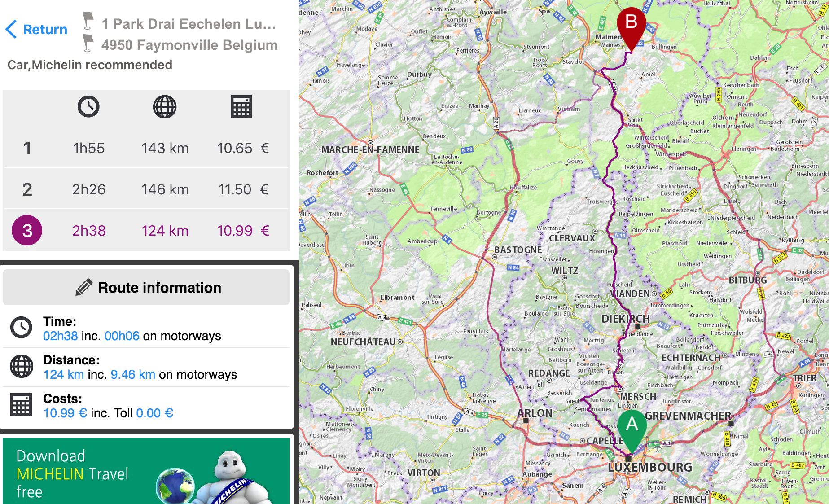
Task: Click the pencil icon beside Route information
Action: pos(84,287)
